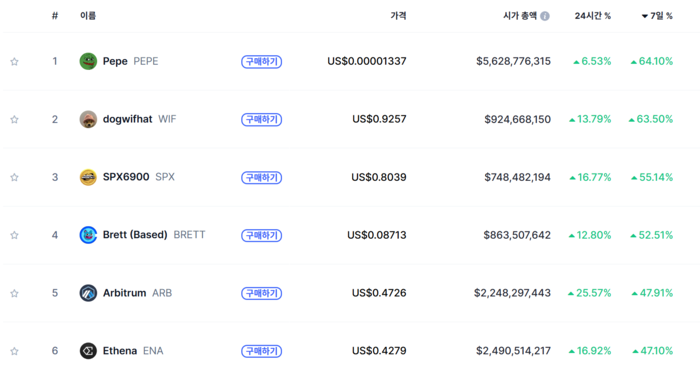Open the market cap info icon

pos(545,16)
